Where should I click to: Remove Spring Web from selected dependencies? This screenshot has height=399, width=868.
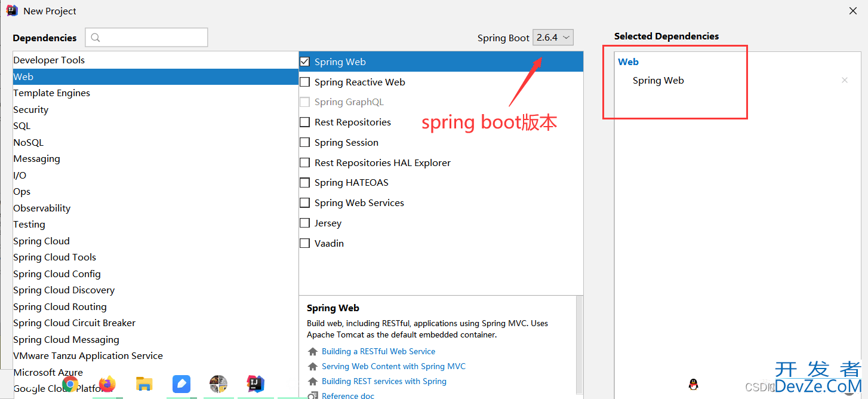tap(845, 80)
